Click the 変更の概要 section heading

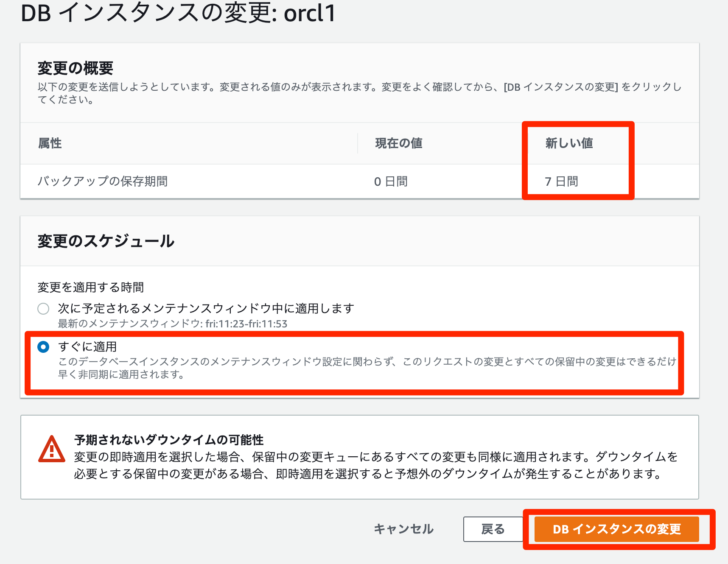click(76, 68)
